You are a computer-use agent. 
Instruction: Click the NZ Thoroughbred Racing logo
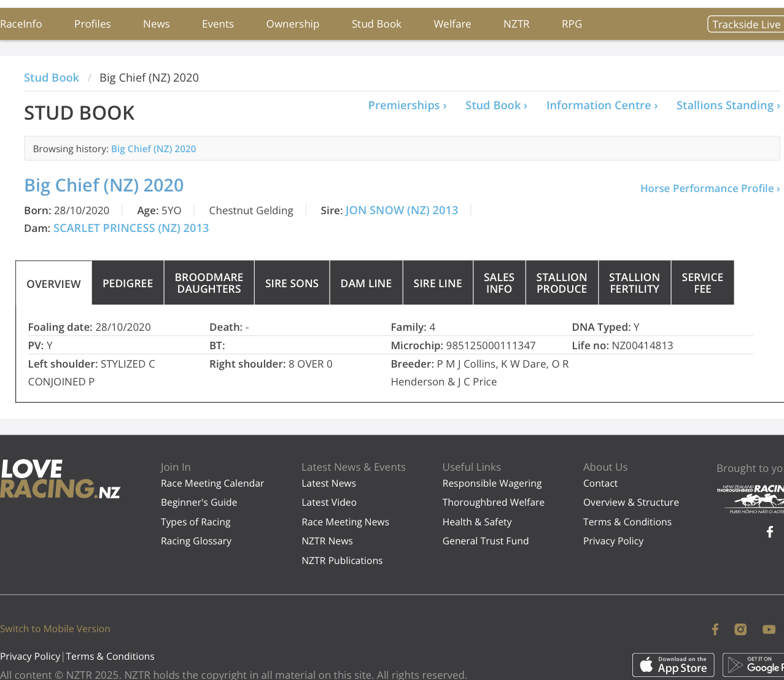coord(750,498)
